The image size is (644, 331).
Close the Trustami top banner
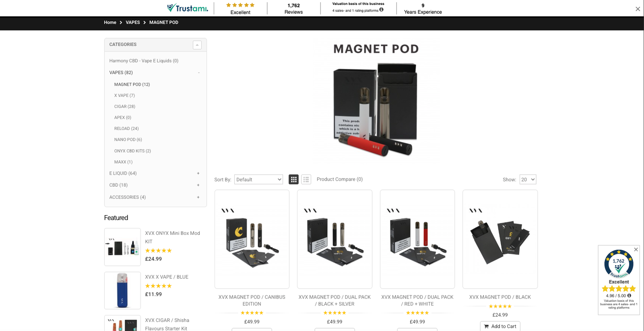[x=638, y=9]
